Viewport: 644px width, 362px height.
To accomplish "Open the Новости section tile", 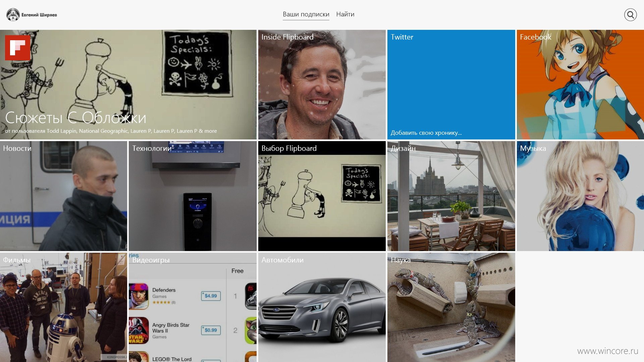I will 63,196.
